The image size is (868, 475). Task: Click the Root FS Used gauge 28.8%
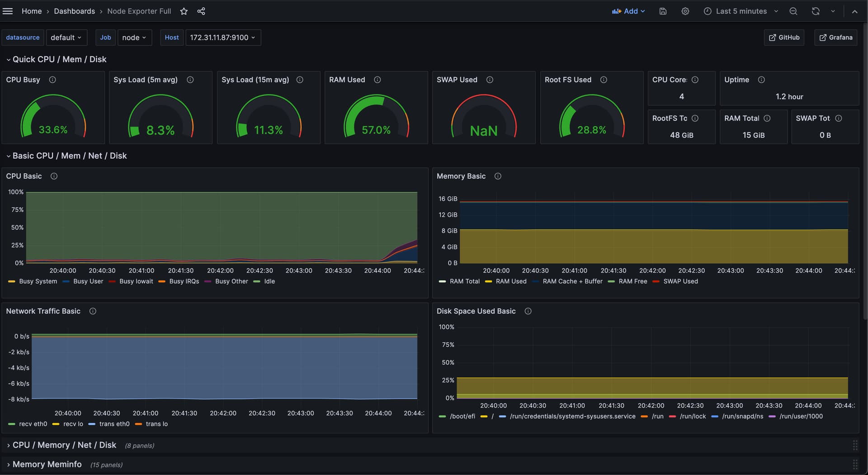pos(591,130)
